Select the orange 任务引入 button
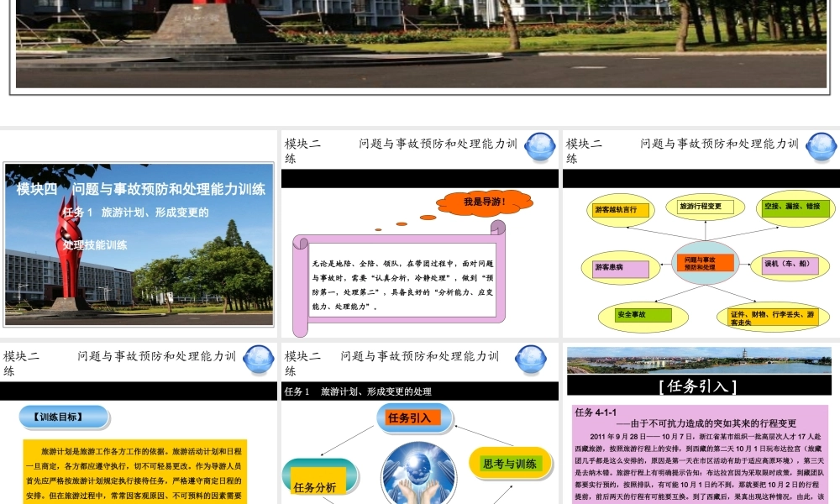 (413, 416)
